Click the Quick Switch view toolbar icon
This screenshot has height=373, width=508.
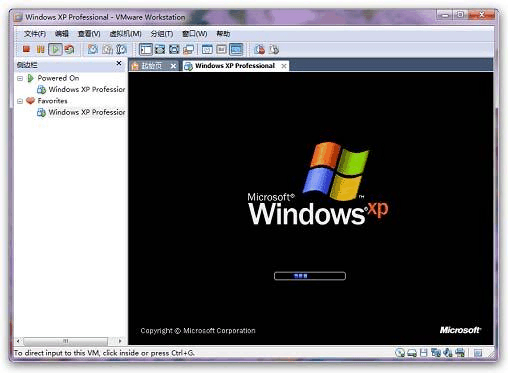click(160, 49)
